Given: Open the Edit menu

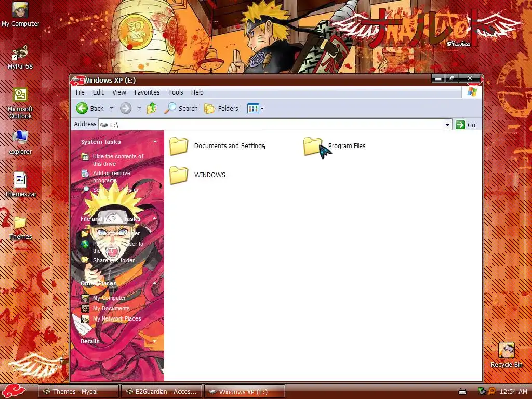Looking at the screenshot, I should 98,92.
